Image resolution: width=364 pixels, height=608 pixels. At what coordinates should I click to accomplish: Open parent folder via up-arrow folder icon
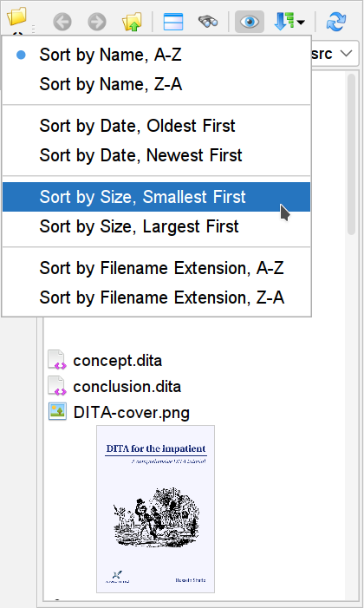132,22
